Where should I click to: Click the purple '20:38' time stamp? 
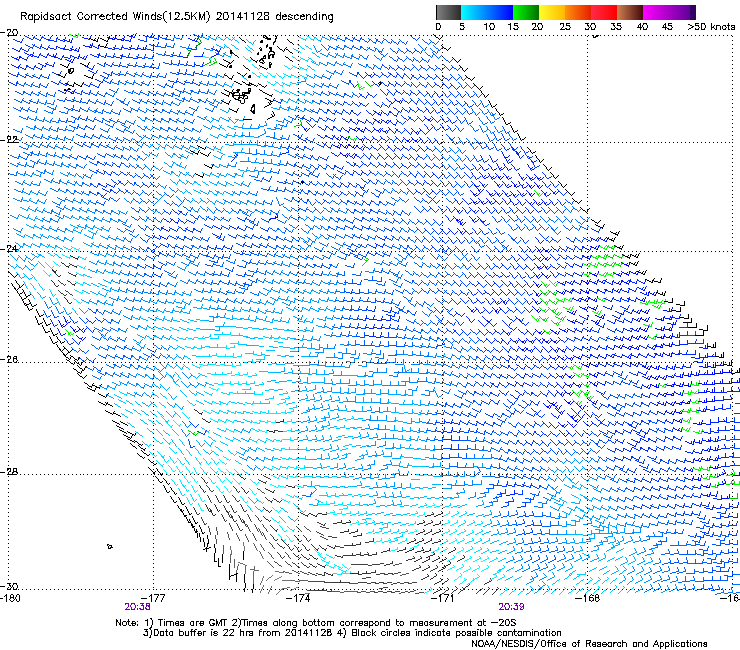click(x=137, y=607)
